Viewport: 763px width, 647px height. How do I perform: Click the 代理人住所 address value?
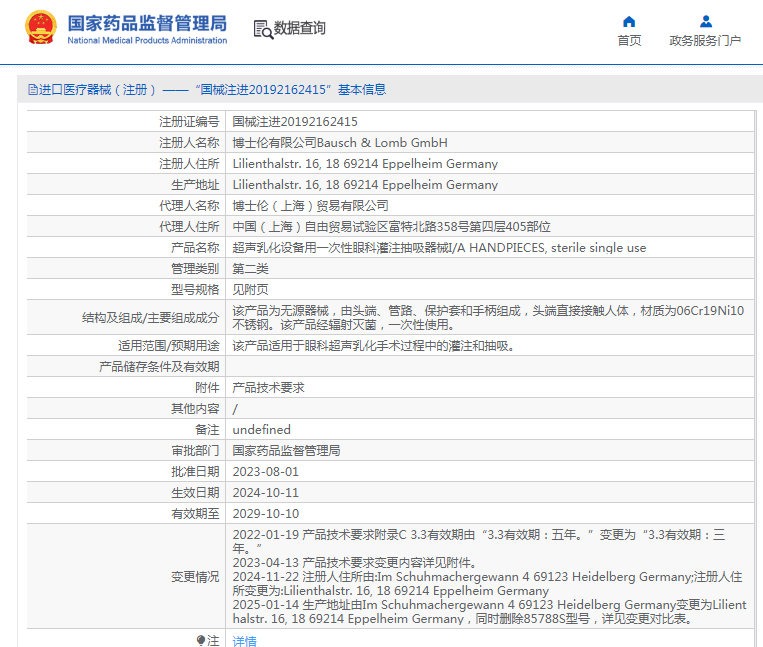coord(391,227)
